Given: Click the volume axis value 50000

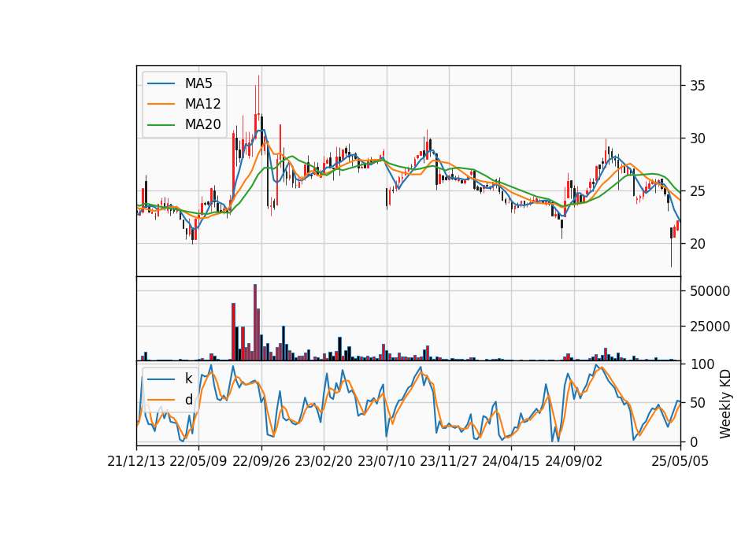Looking at the screenshot, I should 710,291.
